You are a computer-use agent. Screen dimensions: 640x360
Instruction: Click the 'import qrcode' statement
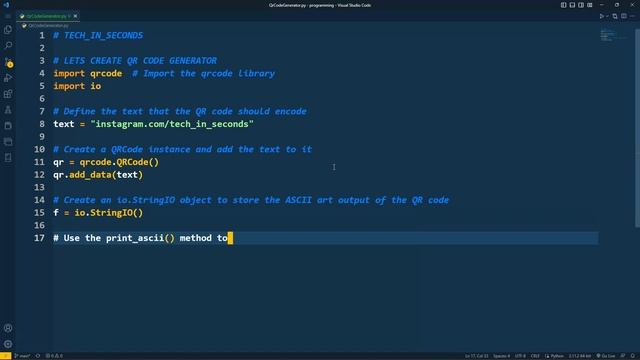88,73
